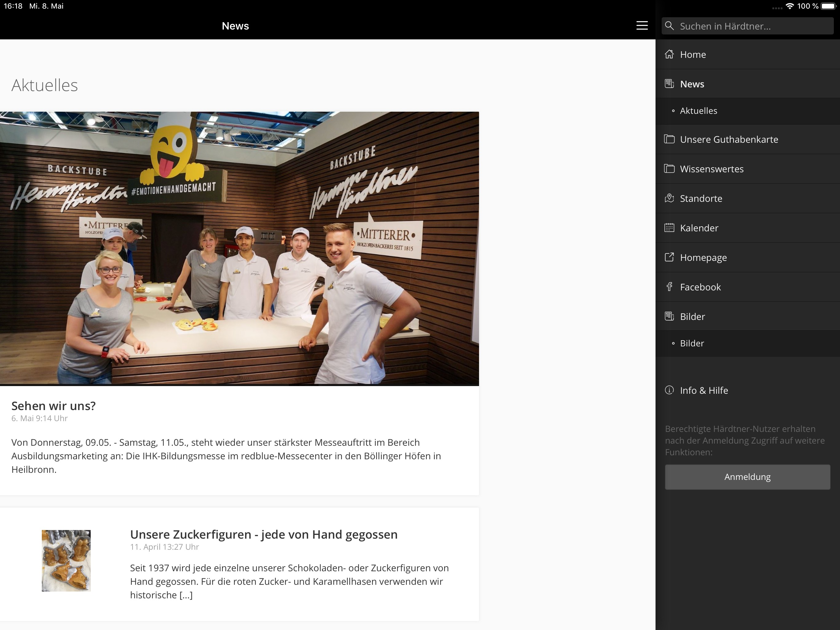Check the battery status icon
840x630 pixels.
(x=829, y=6)
